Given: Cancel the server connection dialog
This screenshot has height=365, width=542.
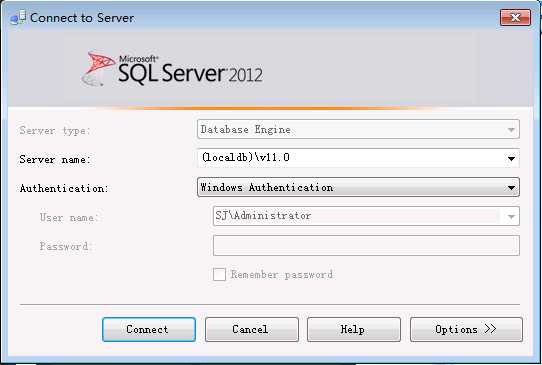Looking at the screenshot, I should pyautogui.click(x=252, y=329).
